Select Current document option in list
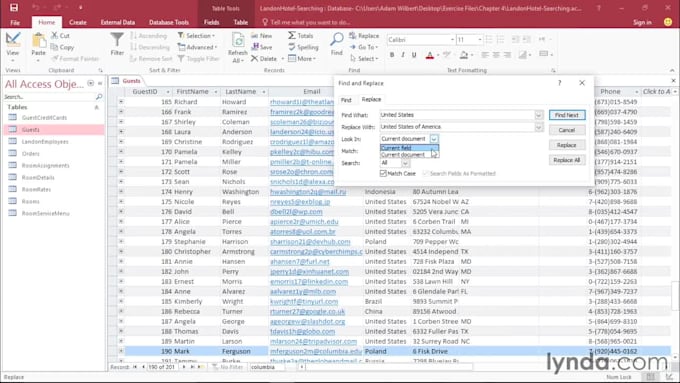This screenshot has width=680, height=383. click(x=409, y=154)
